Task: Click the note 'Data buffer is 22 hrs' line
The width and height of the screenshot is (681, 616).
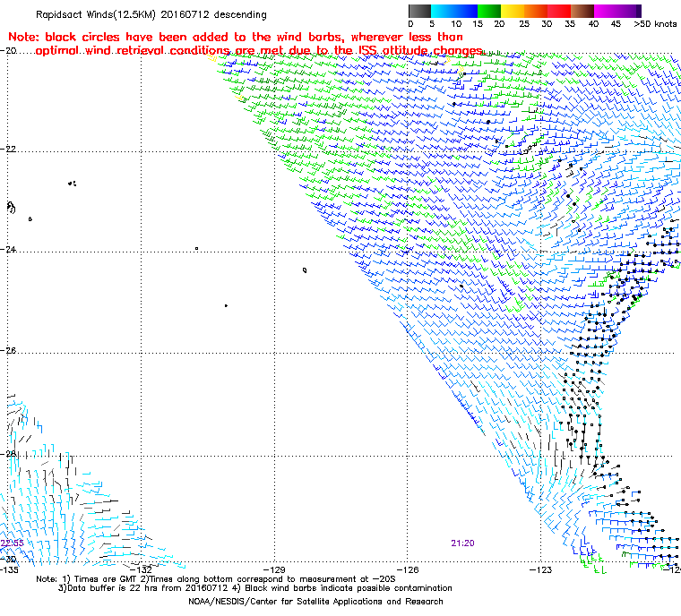Action: (255, 588)
